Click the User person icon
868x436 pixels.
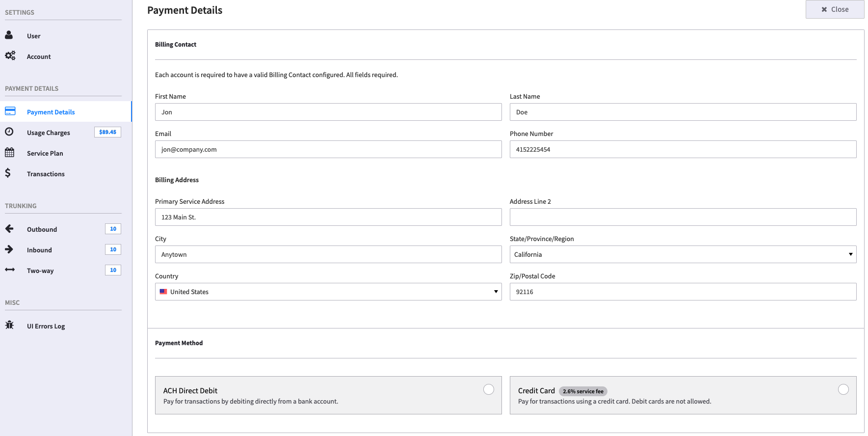point(9,35)
